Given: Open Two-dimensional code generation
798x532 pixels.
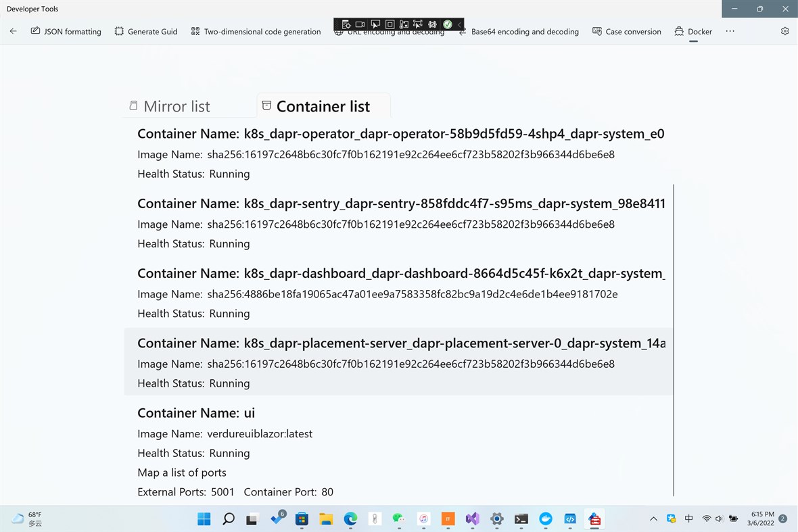Looking at the screenshot, I should coord(256,32).
